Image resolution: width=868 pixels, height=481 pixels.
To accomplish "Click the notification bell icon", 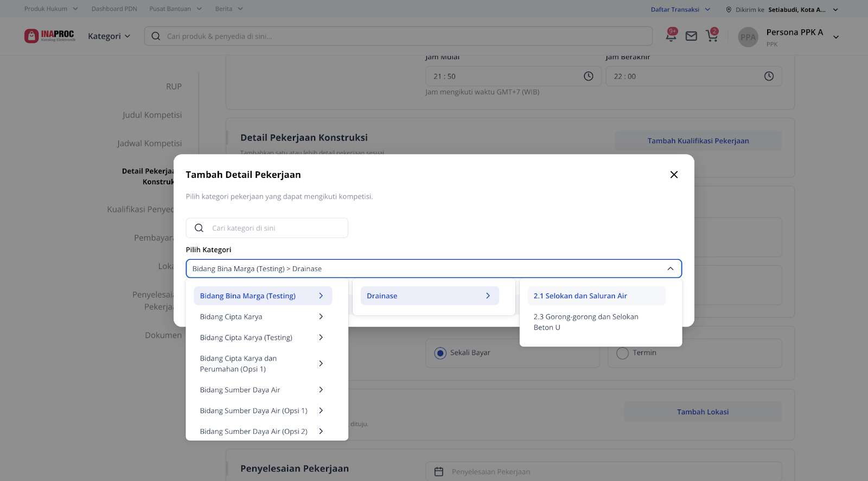I will pyautogui.click(x=671, y=36).
